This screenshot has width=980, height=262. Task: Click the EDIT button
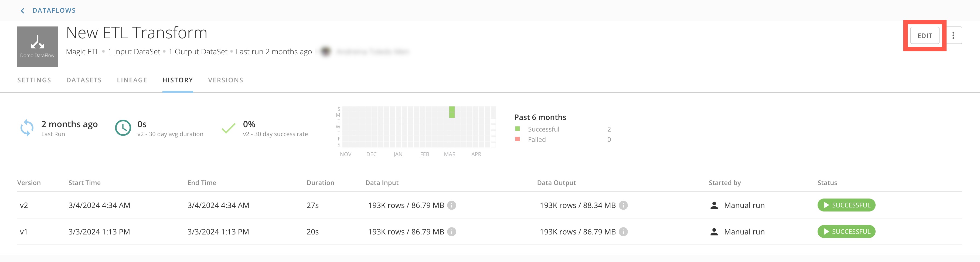[925, 35]
